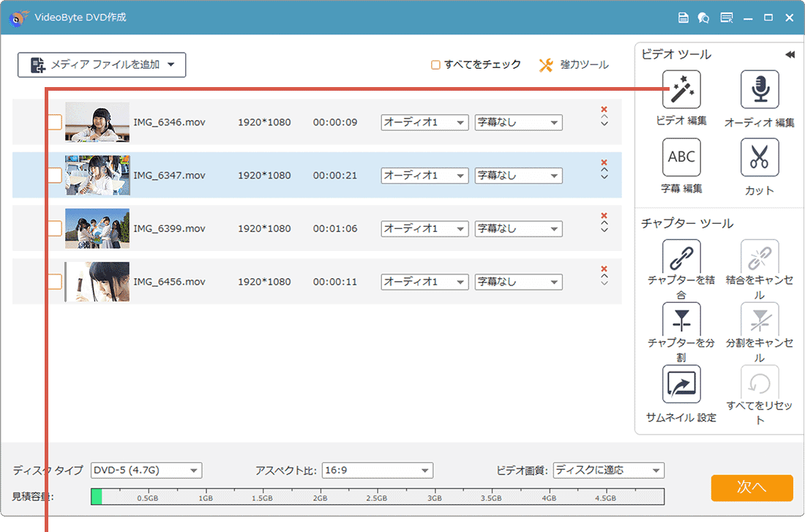Click the チャプターを分割 split icon
This screenshot has width=805, height=532.
(x=681, y=320)
